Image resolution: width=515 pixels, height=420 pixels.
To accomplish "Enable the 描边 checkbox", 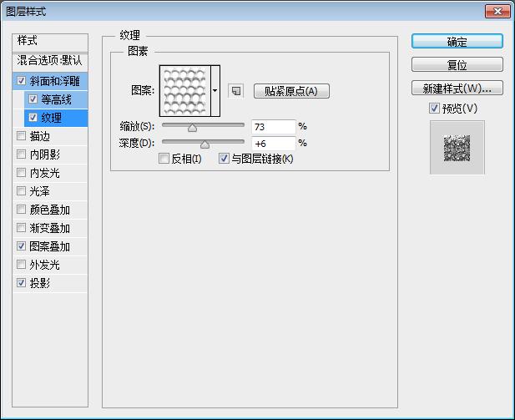I will [22, 136].
